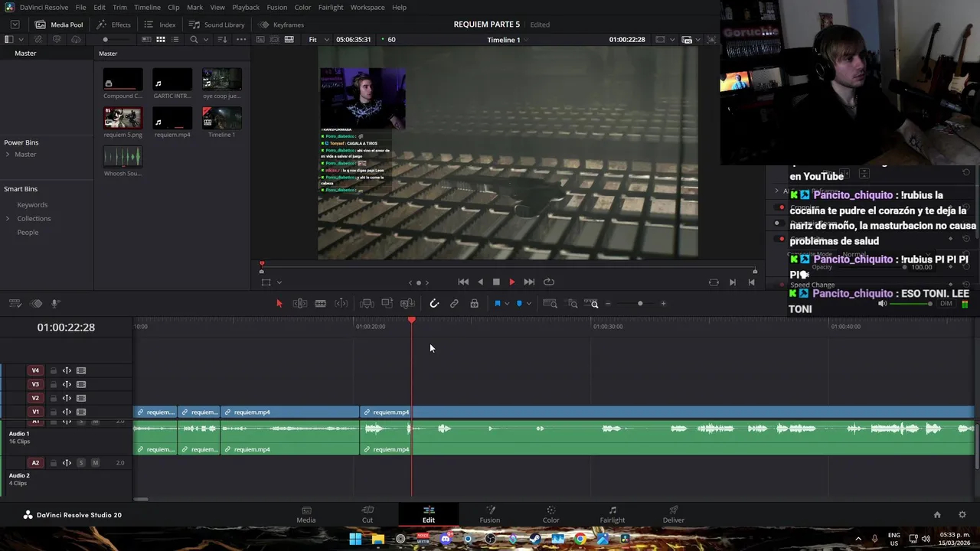Expand Collections under Smart Bins

click(x=8, y=219)
